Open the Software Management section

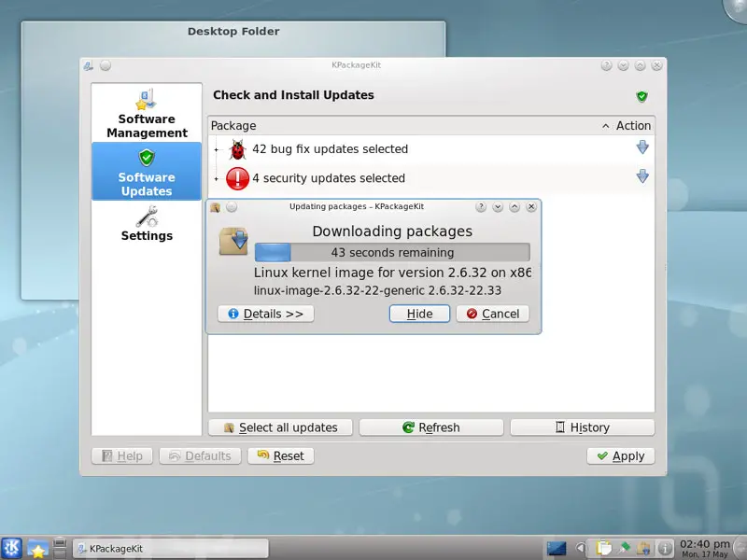click(x=147, y=113)
